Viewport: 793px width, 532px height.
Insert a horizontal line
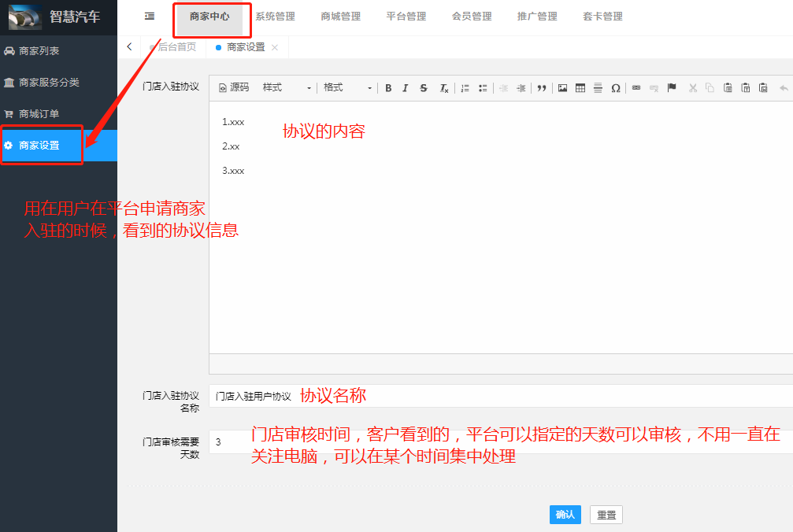pos(598,88)
